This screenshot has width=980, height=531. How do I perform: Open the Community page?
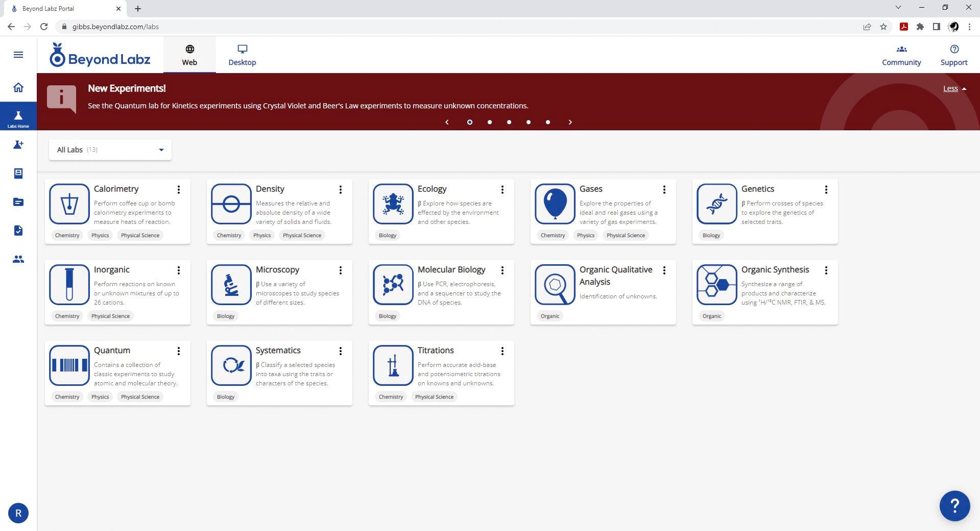[x=901, y=55]
